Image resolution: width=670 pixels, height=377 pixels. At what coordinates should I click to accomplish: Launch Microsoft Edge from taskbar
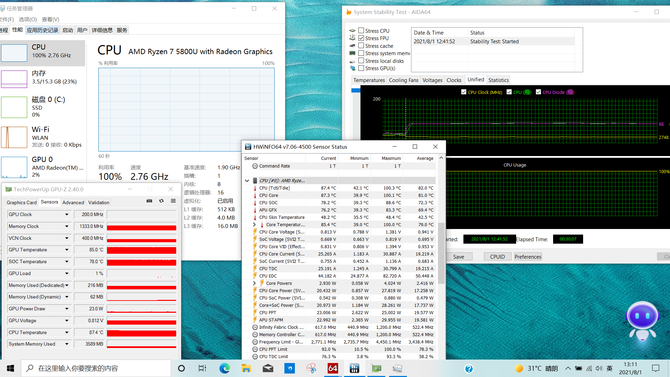tap(224, 368)
